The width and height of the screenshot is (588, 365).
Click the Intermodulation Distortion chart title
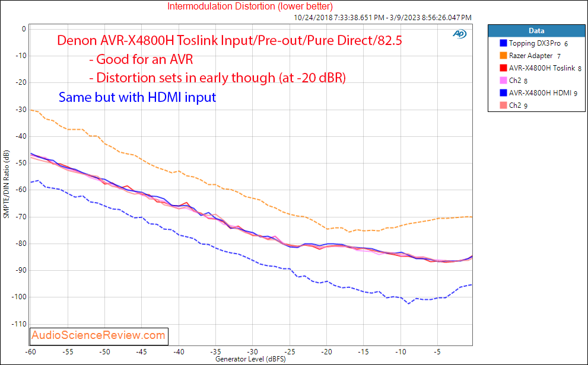250,6
